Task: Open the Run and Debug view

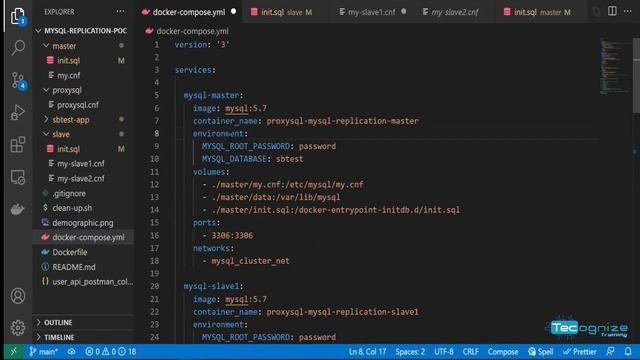Action: click(18, 112)
